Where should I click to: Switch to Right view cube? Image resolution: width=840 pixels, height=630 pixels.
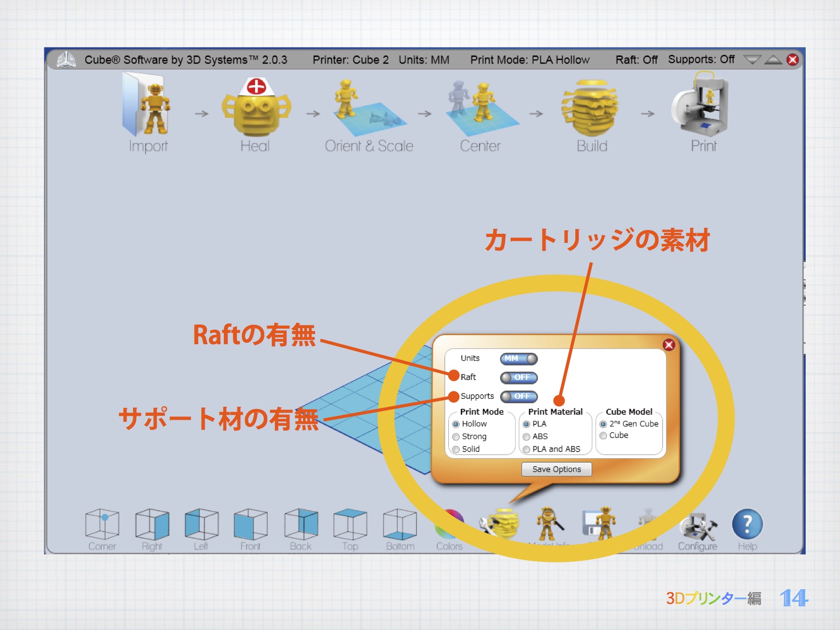[152, 524]
